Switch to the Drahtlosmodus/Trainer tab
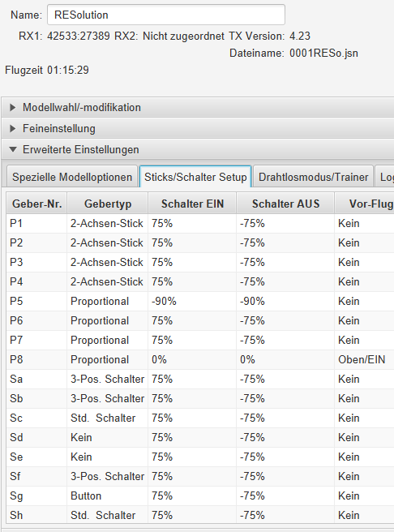Viewport: 394px width, 532px height. (313, 177)
